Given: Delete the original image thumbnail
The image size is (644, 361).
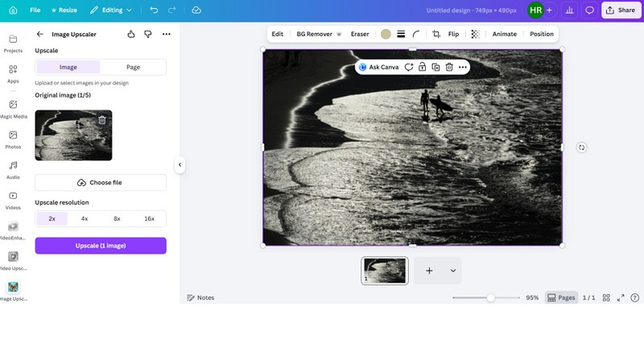Looking at the screenshot, I should click(x=102, y=120).
